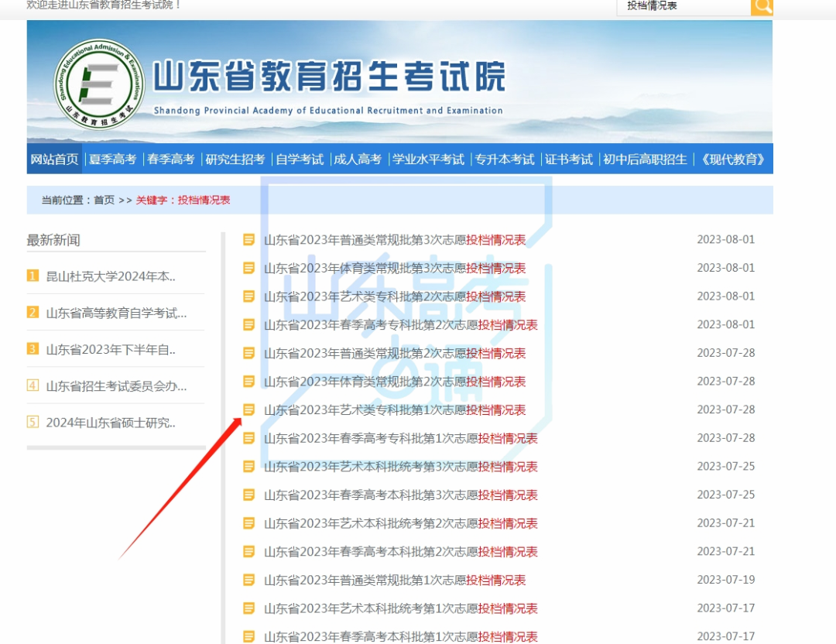Click document icon beside 艺术类专科批第1次志愿 entry
Image resolution: width=836 pixels, height=644 pixels.
pos(248,409)
